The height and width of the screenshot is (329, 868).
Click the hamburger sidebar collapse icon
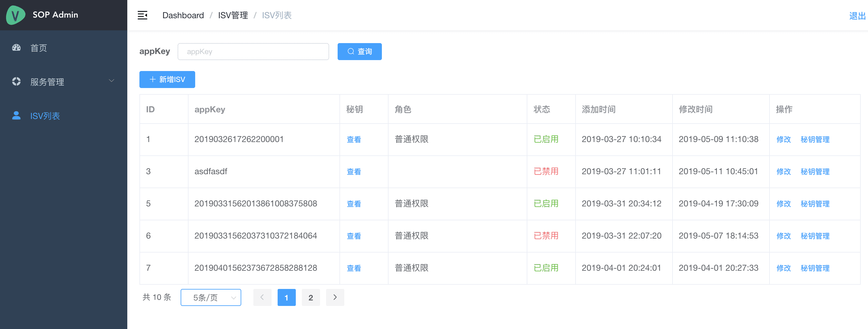(142, 15)
